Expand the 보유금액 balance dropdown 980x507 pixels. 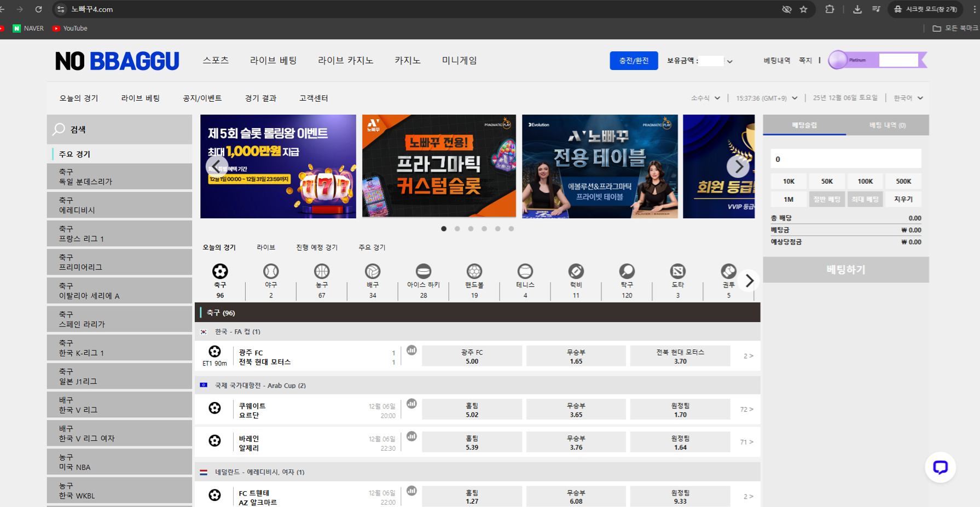pyautogui.click(x=729, y=61)
